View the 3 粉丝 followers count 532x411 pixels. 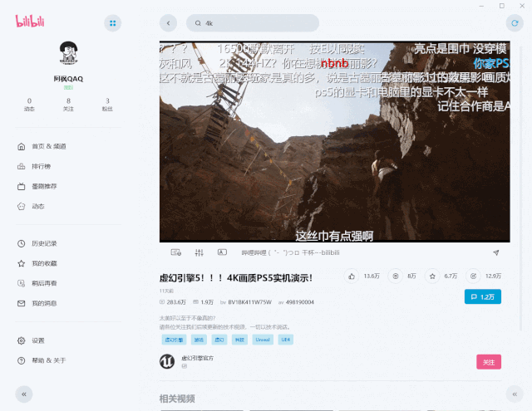click(x=107, y=105)
